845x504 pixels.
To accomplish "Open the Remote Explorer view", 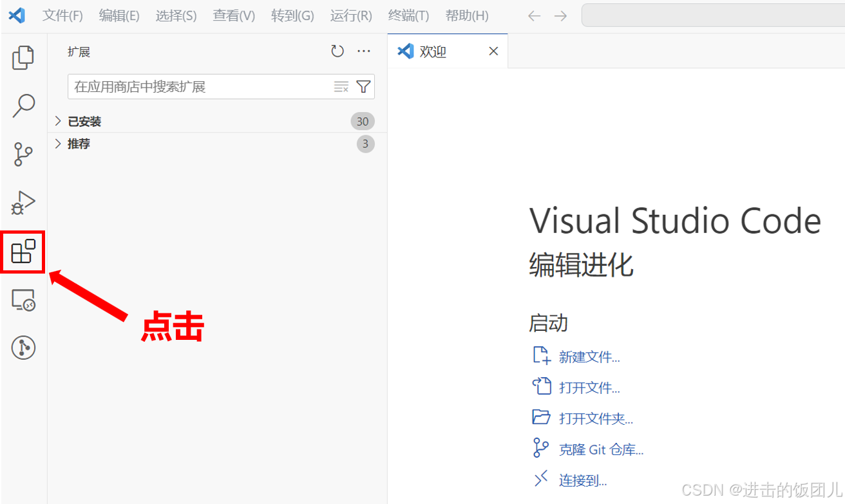I will [x=23, y=300].
